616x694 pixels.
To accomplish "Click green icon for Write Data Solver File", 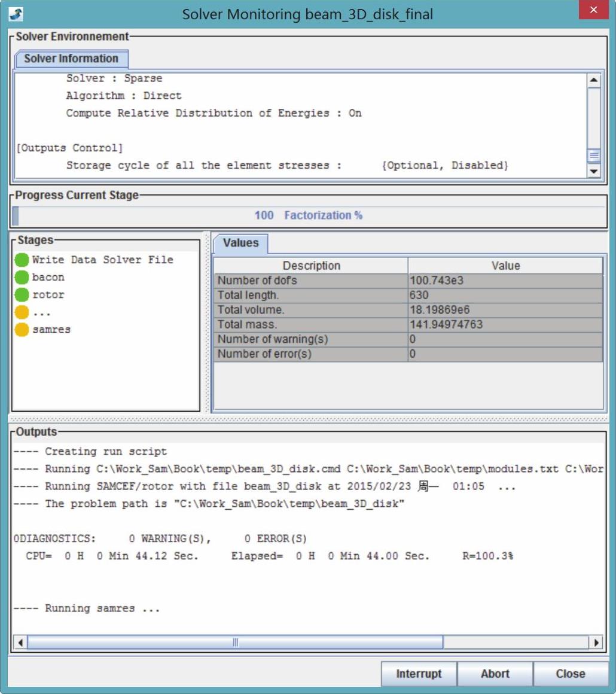I will (22, 260).
